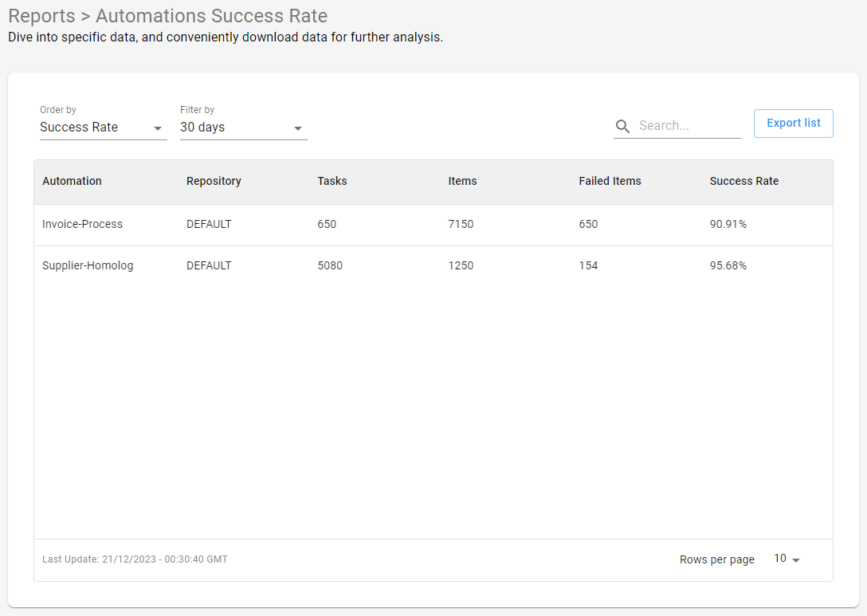Click the Items column header

tap(462, 181)
